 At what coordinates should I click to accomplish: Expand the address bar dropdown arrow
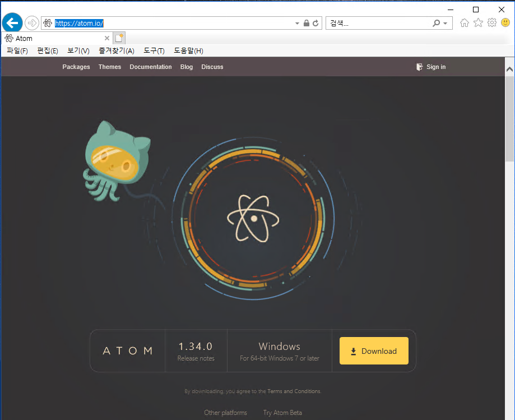tap(297, 24)
